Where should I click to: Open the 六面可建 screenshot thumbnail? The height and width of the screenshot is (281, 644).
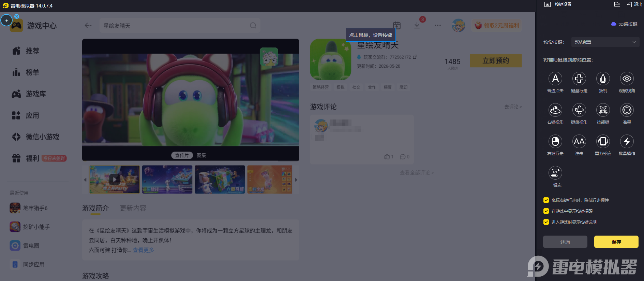[220, 180]
